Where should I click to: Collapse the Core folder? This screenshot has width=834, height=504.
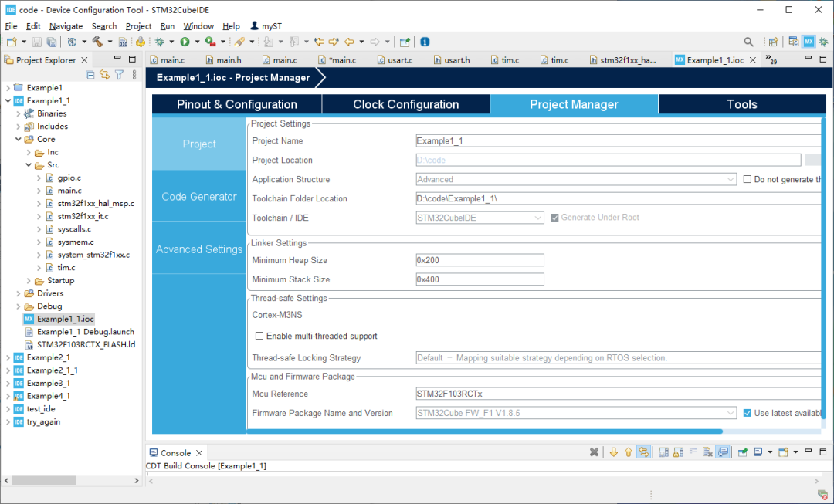click(18, 139)
